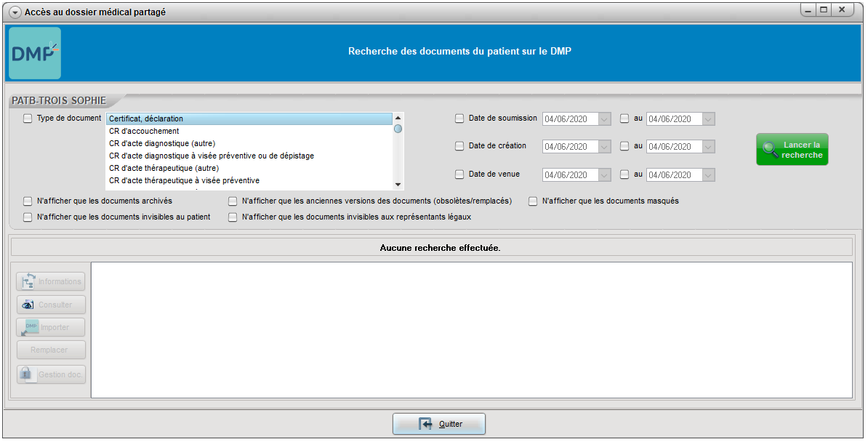Click the document type list scrollbar thumb
The height and width of the screenshot is (442, 868).
tap(398, 129)
